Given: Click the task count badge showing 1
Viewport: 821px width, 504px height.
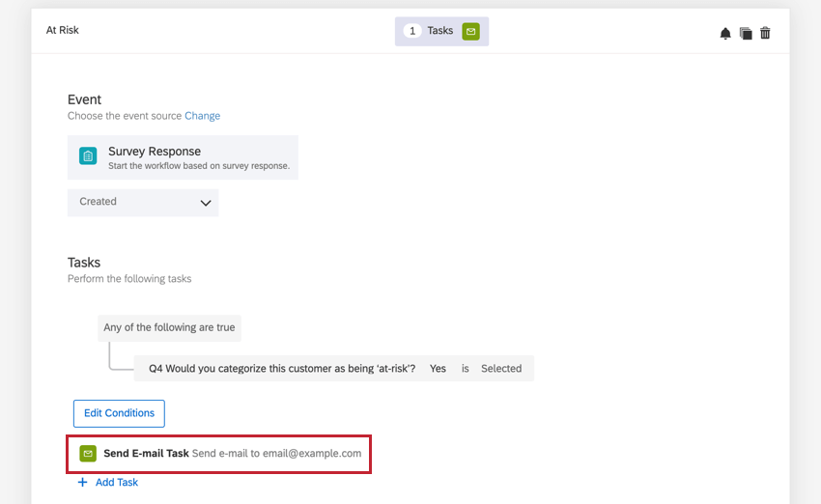Looking at the screenshot, I should pos(412,31).
